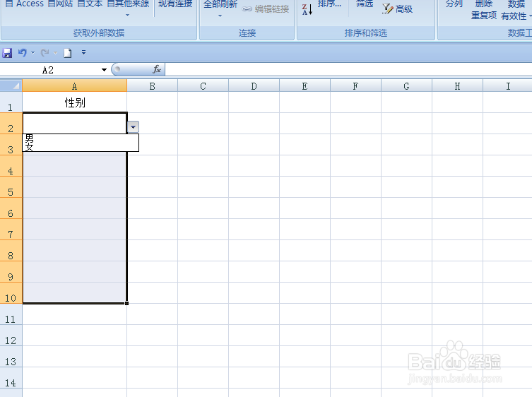This screenshot has height=397, width=532.
Task: Select row 11 header
Action: coord(11,314)
